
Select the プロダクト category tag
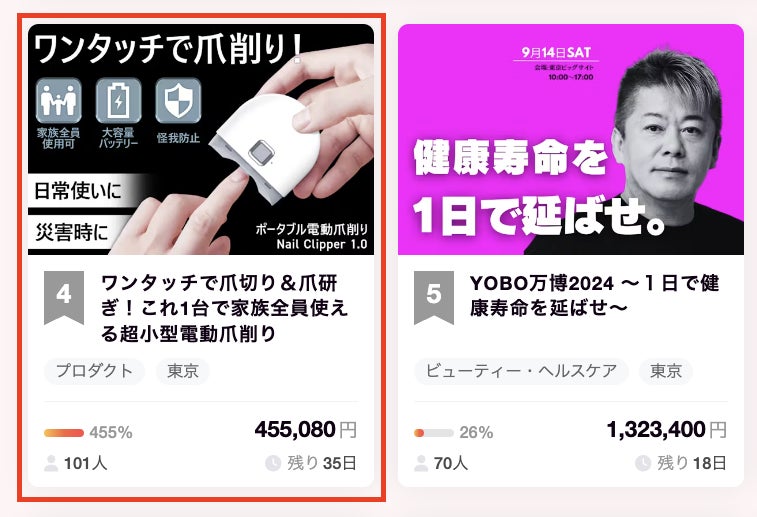click(x=94, y=371)
